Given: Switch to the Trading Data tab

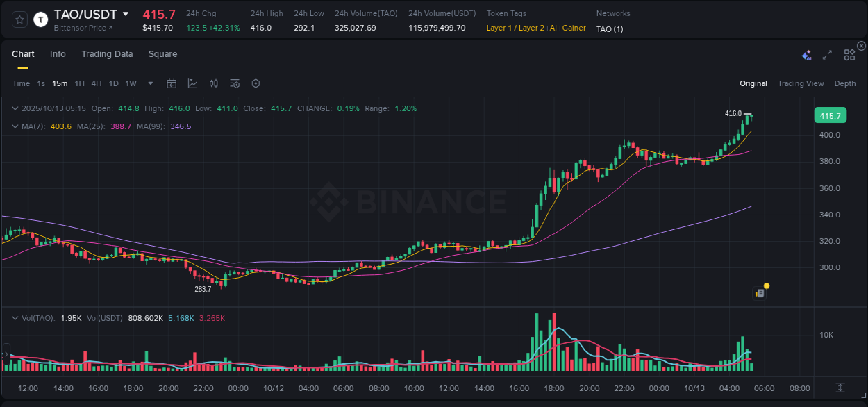Looking at the screenshot, I should click(107, 54).
